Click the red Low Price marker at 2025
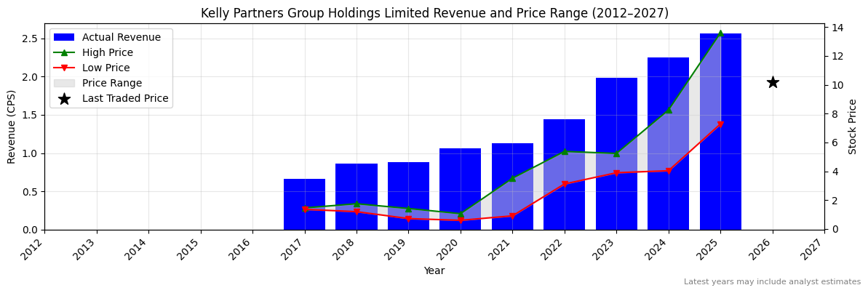Screen dimensions: 868x293 pyautogui.click(x=720, y=125)
